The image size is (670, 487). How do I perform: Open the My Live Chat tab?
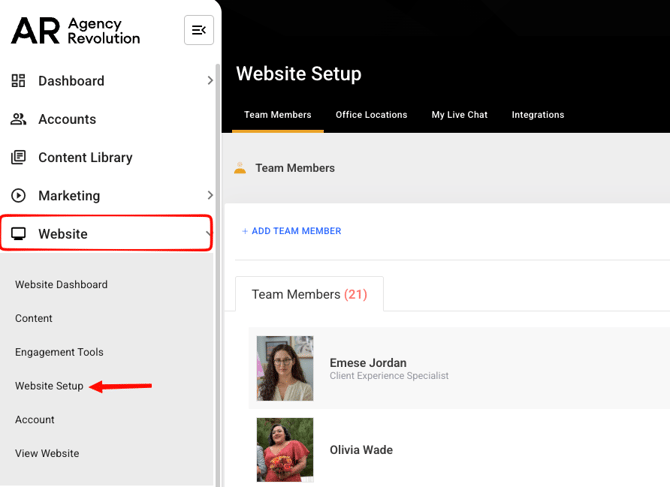[x=459, y=115]
